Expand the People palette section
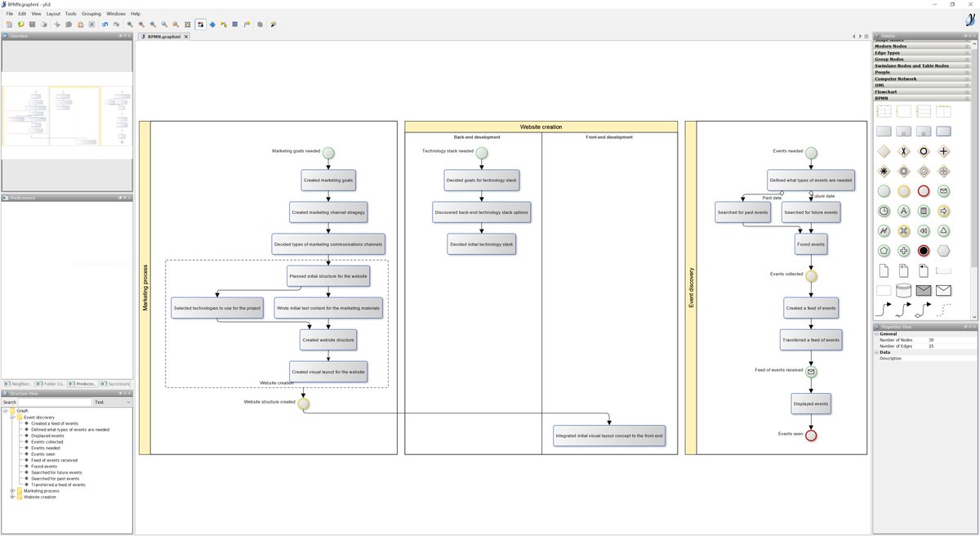980x536 pixels. click(x=924, y=72)
